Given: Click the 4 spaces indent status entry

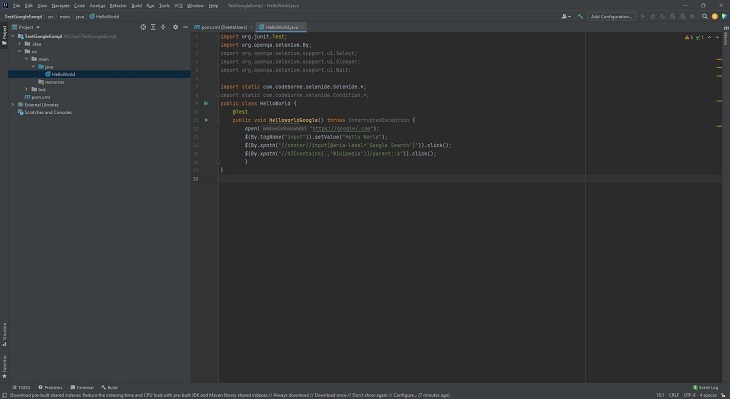Looking at the screenshot, I should (x=708, y=395).
